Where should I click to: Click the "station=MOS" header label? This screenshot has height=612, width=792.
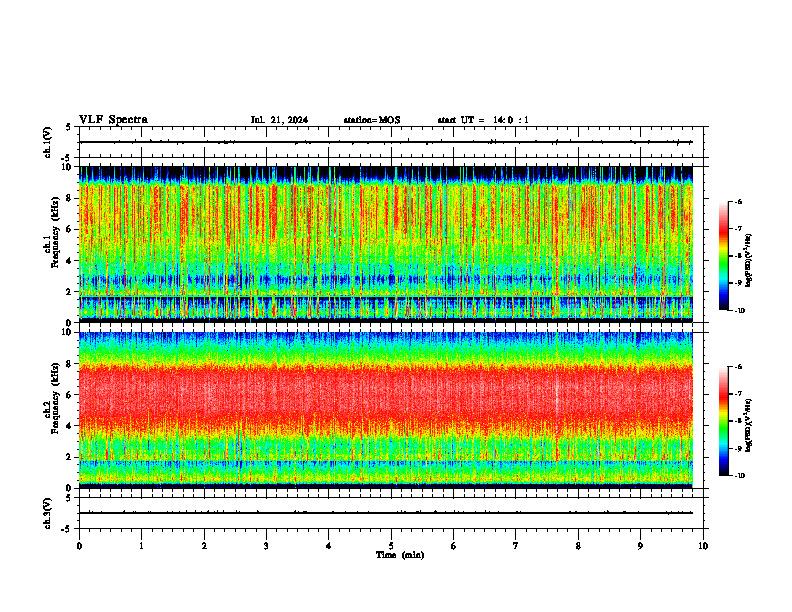pyautogui.click(x=372, y=120)
